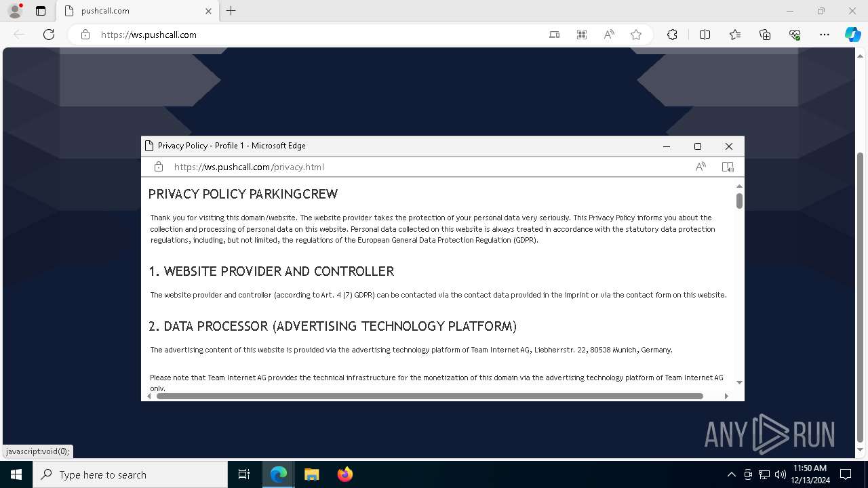
Task: Start Read aloud in the popup window
Action: [x=701, y=167]
